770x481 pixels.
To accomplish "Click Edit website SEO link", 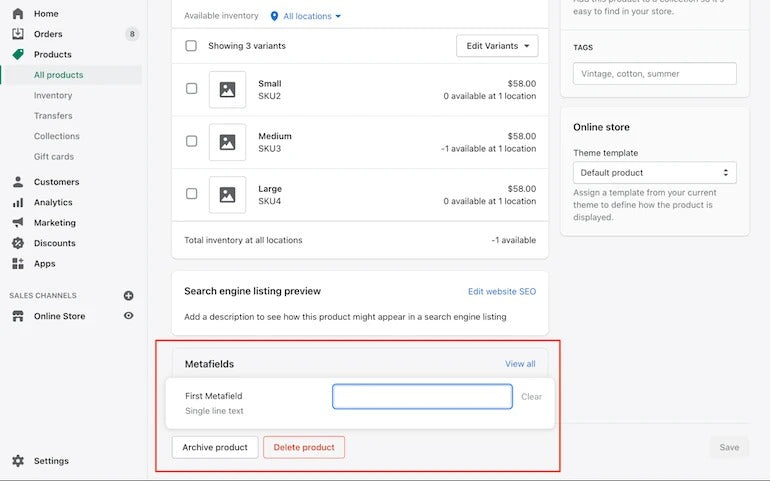I will (x=502, y=291).
